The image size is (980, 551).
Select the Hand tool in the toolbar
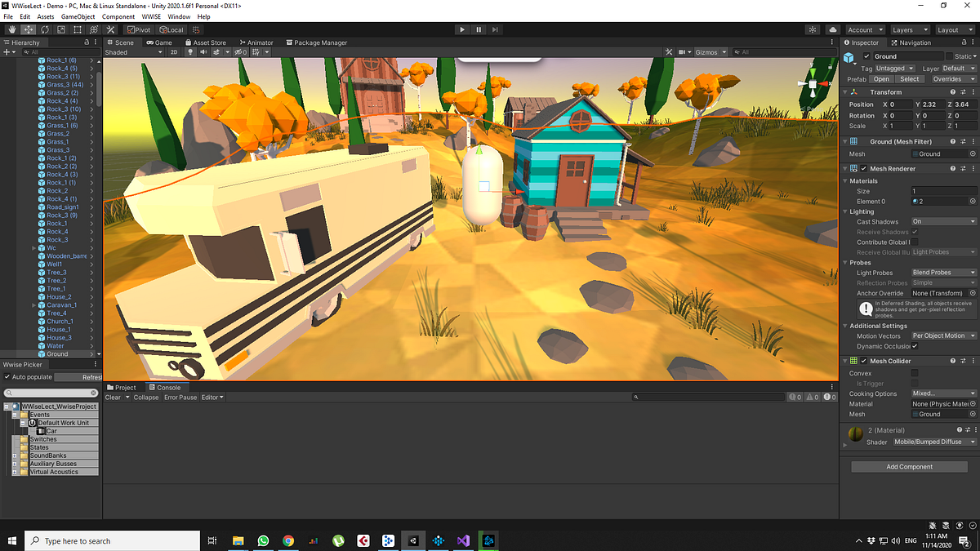(x=12, y=29)
